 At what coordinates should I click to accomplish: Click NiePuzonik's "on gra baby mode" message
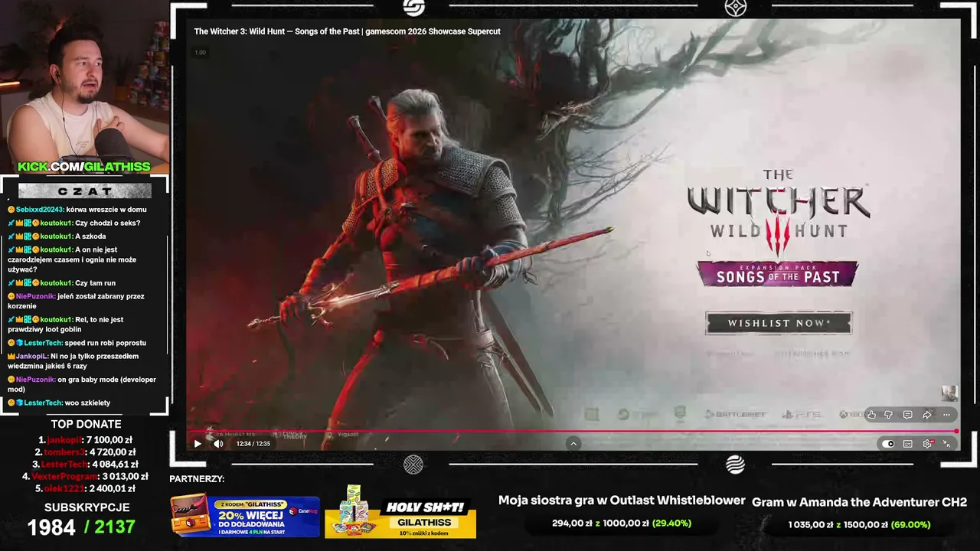pos(82,384)
